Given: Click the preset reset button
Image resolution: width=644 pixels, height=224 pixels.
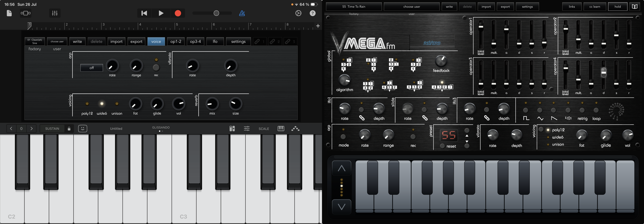Looking at the screenshot, I should [x=442, y=146].
